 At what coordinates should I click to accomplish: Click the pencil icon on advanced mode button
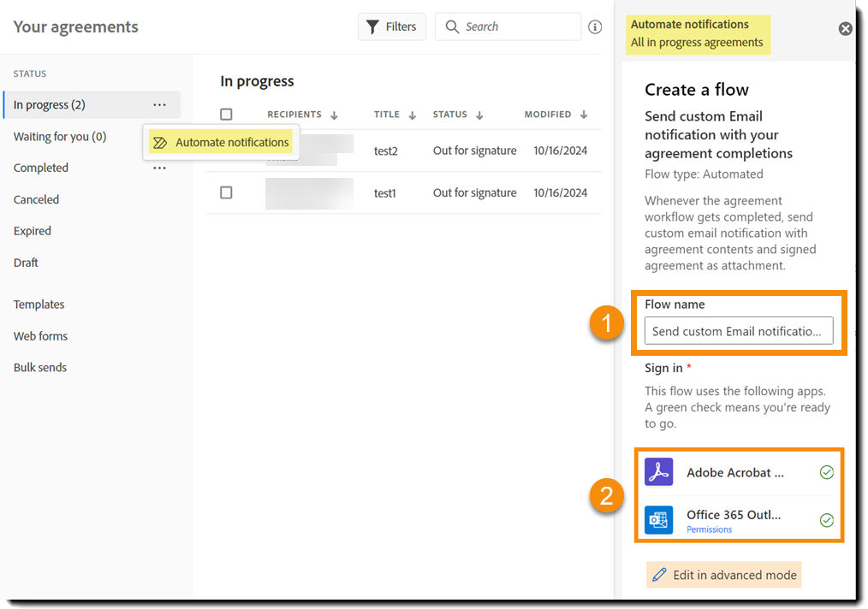(659, 574)
